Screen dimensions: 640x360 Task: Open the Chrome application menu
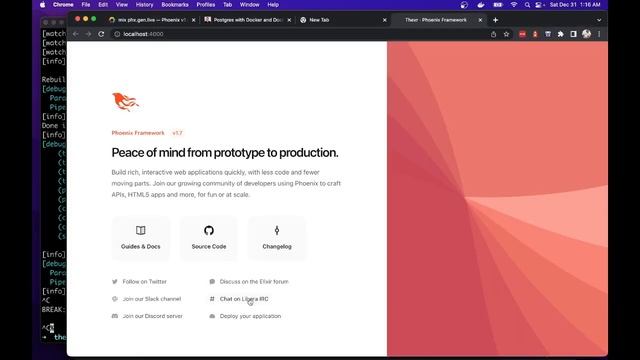point(63,5)
